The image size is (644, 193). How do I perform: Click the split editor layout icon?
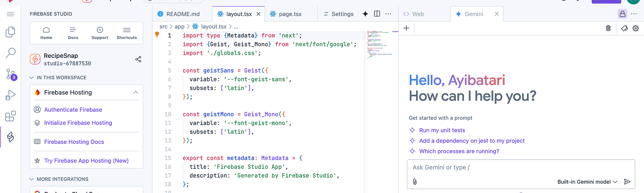point(377,14)
